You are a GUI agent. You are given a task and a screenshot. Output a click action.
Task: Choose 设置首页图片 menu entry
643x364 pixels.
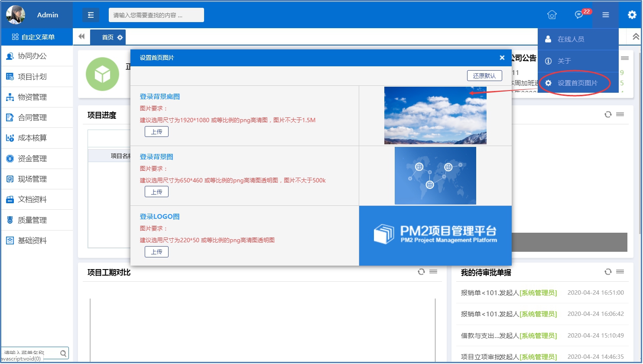coord(577,83)
